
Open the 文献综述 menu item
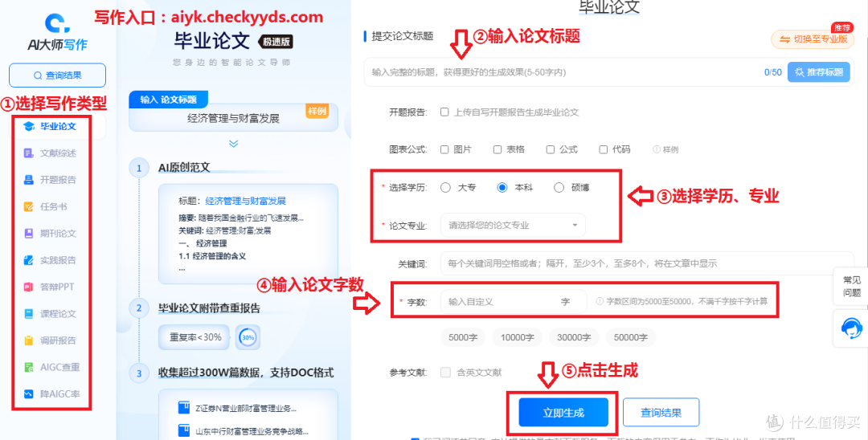click(x=58, y=153)
